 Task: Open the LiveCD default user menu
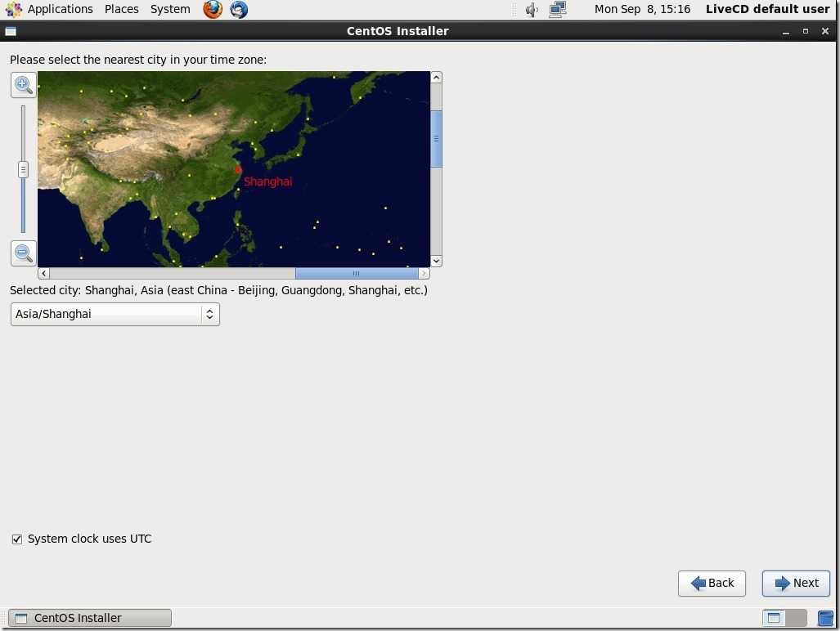pos(767,9)
